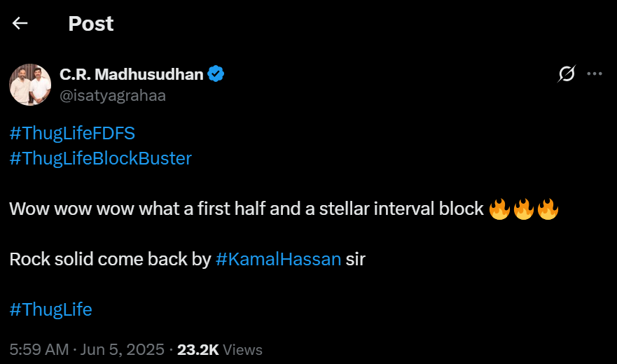Click the back arrow

[x=20, y=24]
